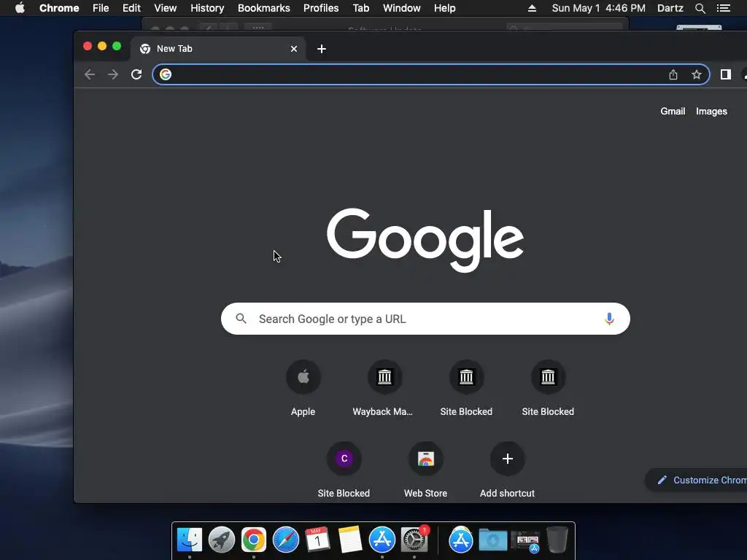Open a new tab with the plus button

(322, 49)
